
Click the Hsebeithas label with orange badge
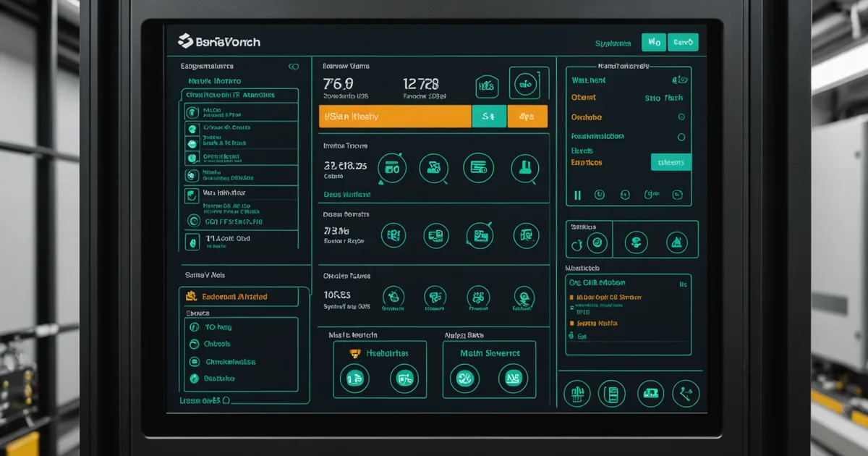click(x=378, y=353)
